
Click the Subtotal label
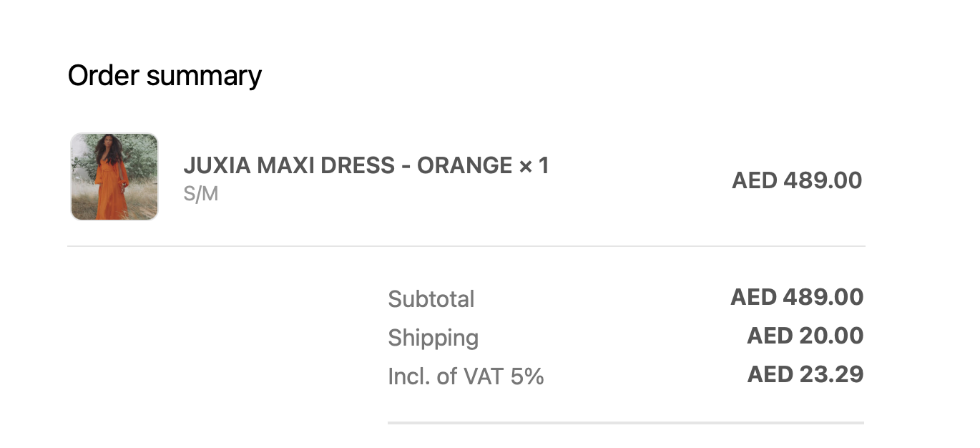coord(431,299)
